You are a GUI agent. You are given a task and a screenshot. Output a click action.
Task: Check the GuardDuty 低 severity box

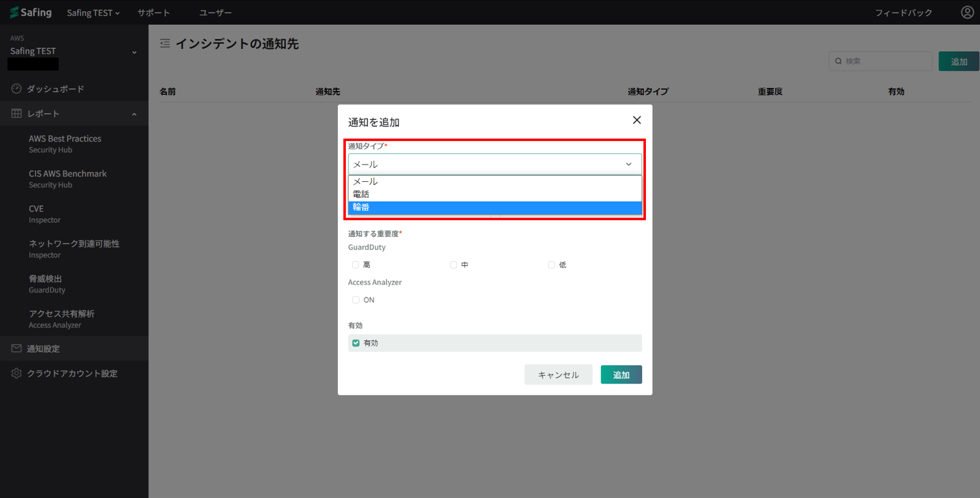coord(551,265)
